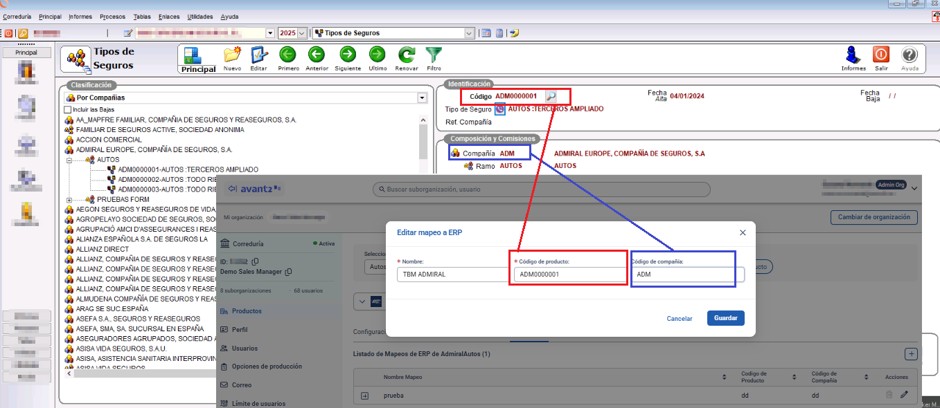Click Cancelar in the dialog
940x408 pixels.
pyautogui.click(x=679, y=319)
